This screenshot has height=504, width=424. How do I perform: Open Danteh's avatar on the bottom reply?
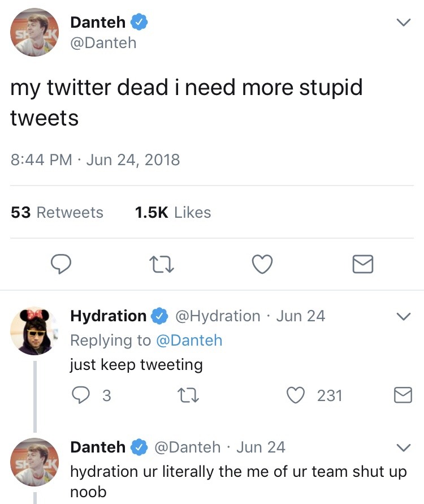point(34,462)
